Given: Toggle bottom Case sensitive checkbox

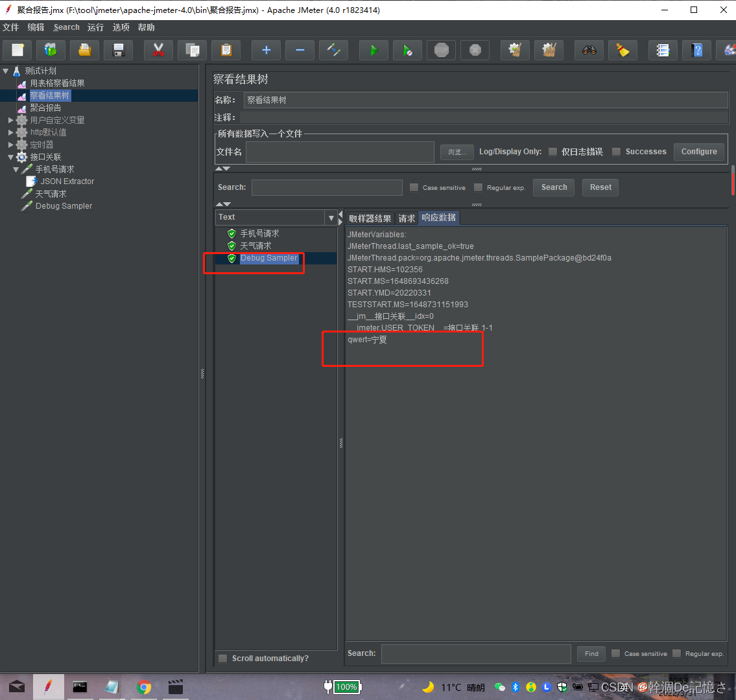Looking at the screenshot, I should (615, 653).
